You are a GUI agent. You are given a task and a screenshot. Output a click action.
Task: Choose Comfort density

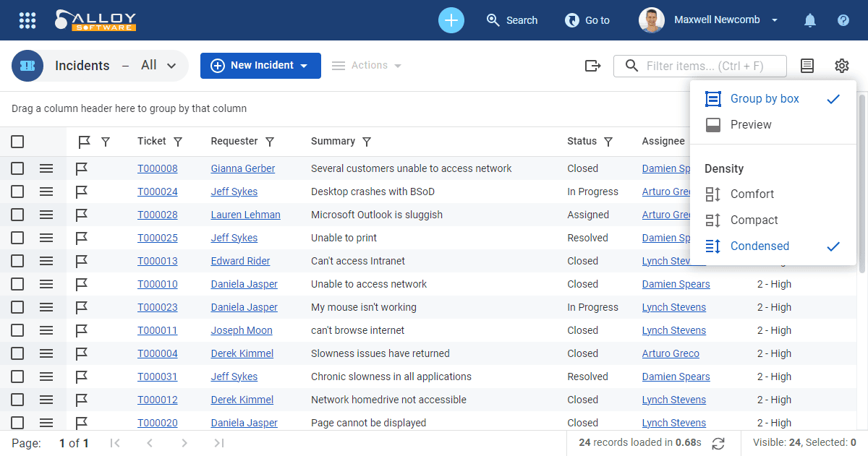pyautogui.click(x=773, y=194)
